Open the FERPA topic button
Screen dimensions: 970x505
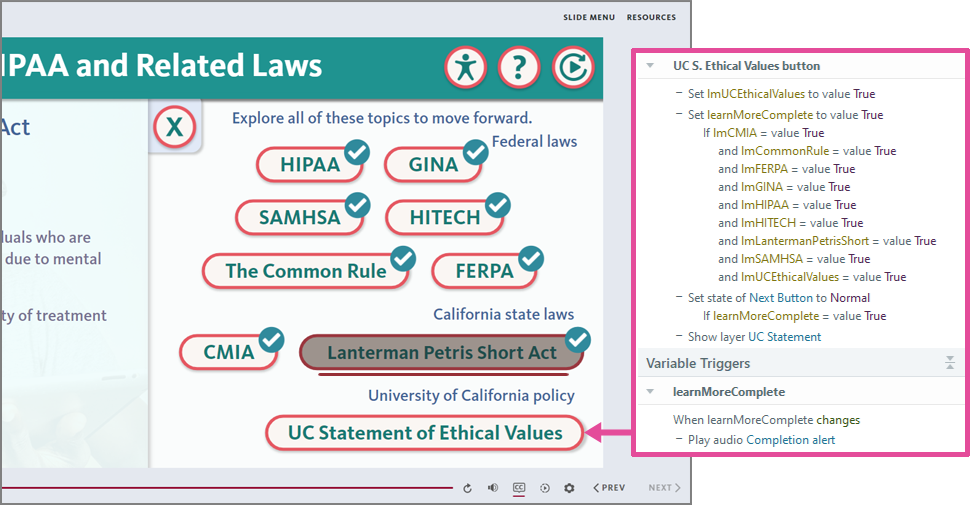(484, 271)
